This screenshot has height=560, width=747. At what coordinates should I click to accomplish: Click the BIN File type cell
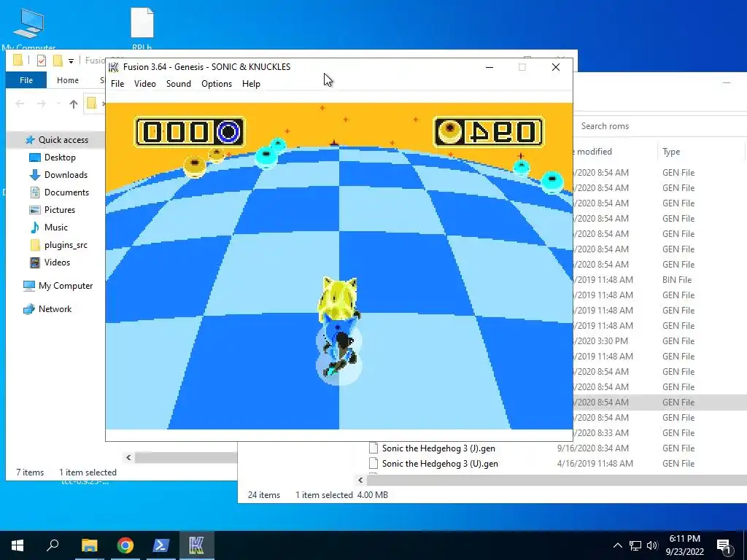[677, 279]
